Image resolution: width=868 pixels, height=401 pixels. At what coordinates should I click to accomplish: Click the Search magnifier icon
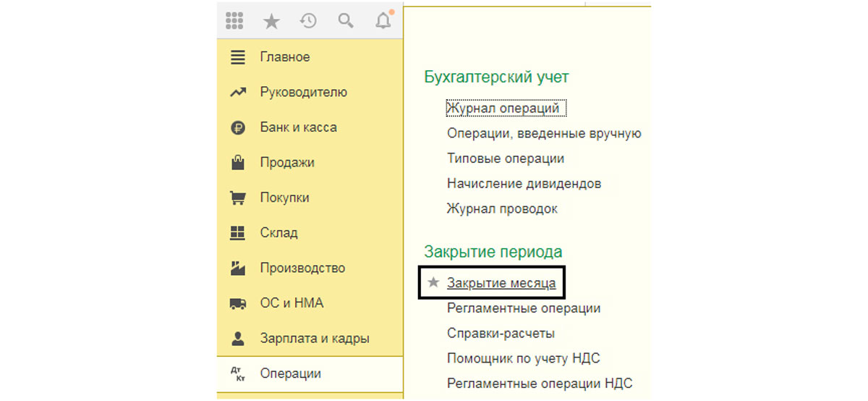coord(346,22)
